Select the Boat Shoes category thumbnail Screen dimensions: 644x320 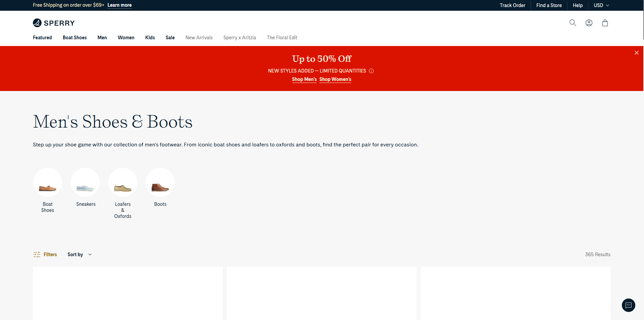coord(47,182)
